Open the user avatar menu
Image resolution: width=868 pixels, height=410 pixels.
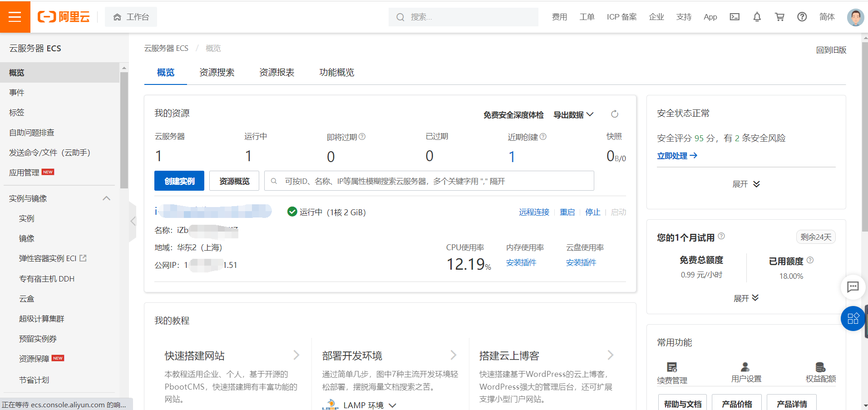click(x=855, y=17)
